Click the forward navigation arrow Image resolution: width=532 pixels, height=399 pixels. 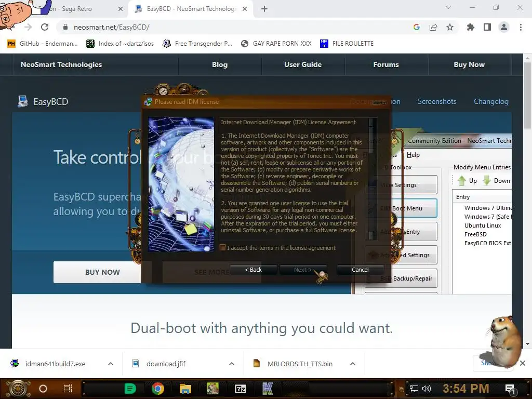(x=28, y=27)
